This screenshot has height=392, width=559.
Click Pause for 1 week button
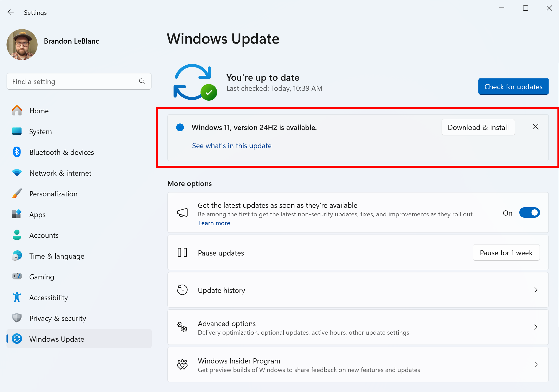click(506, 253)
